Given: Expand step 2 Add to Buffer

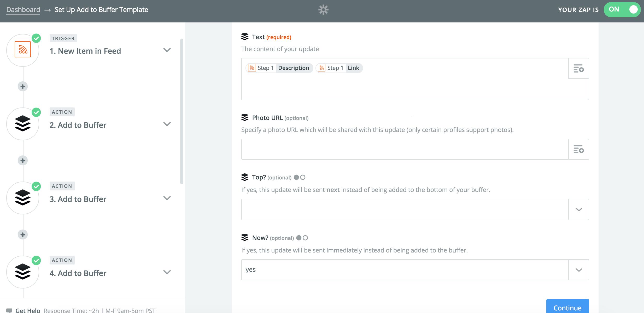Looking at the screenshot, I should [x=167, y=124].
